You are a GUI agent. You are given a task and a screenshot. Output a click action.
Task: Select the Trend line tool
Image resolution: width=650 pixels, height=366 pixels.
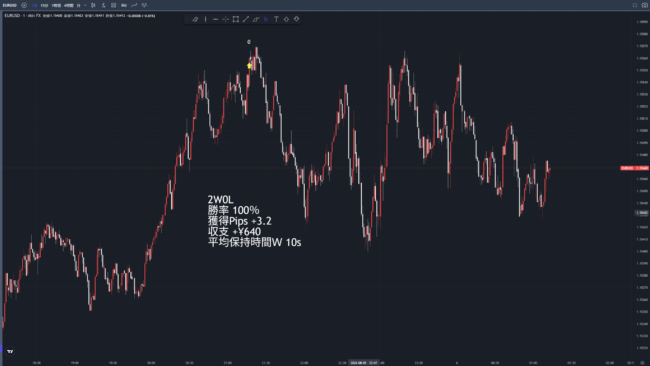click(246, 19)
